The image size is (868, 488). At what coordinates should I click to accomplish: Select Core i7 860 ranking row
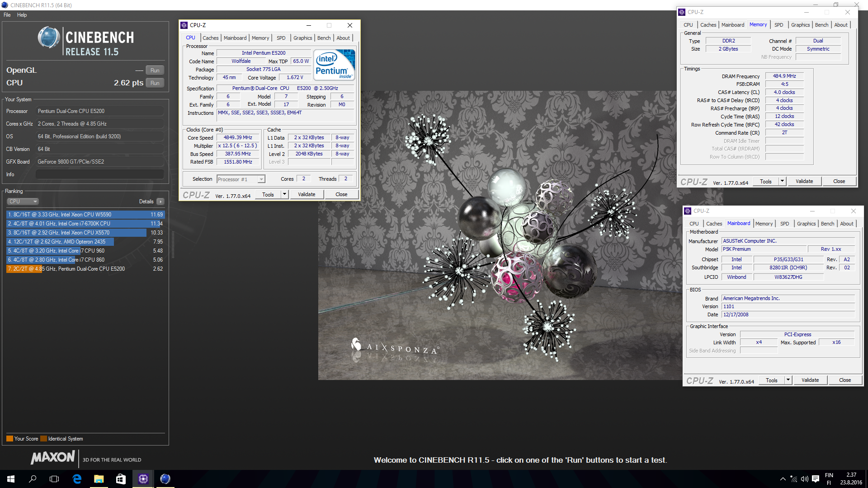coord(85,260)
